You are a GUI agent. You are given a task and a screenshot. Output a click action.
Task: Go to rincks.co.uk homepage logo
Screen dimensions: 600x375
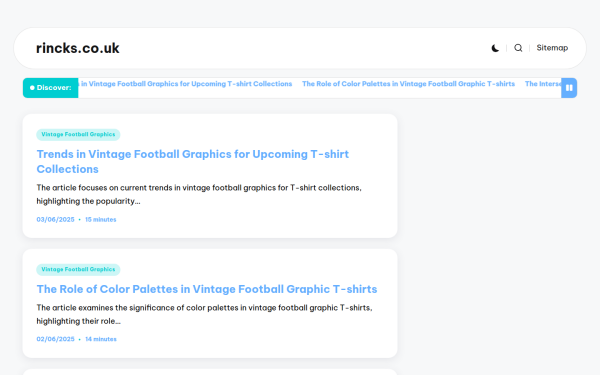[x=78, y=48]
